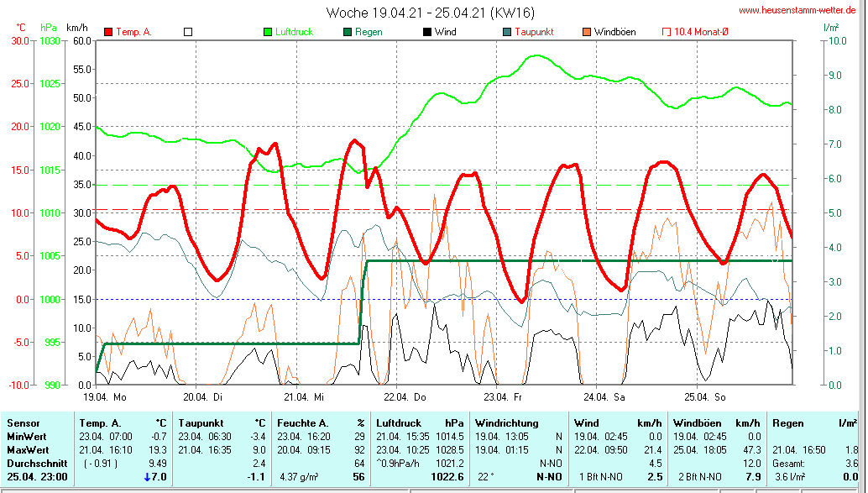
Task: Click the average temperature value 9.49
Action: coord(158,463)
